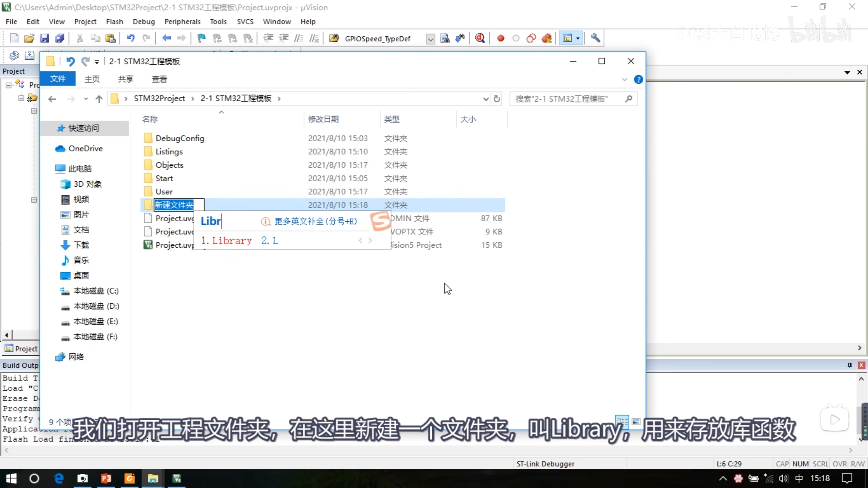
Task: Expand address bar history dropdown
Action: tap(486, 99)
